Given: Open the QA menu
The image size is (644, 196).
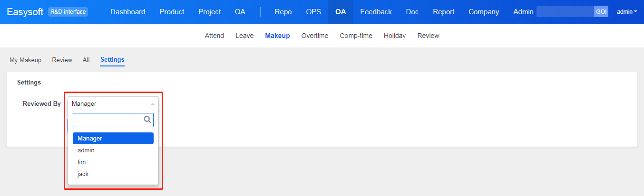Looking at the screenshot, I should click(240, 12).
